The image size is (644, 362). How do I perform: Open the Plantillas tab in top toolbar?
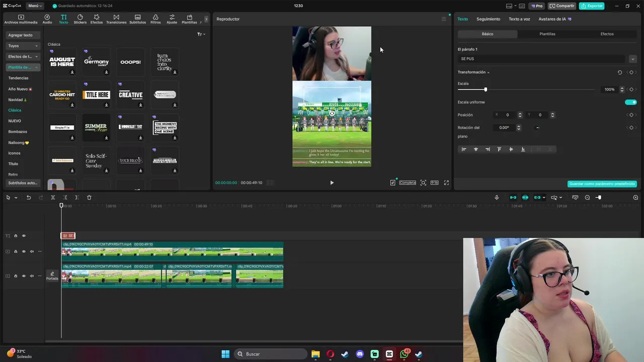(x=189, y=19)
